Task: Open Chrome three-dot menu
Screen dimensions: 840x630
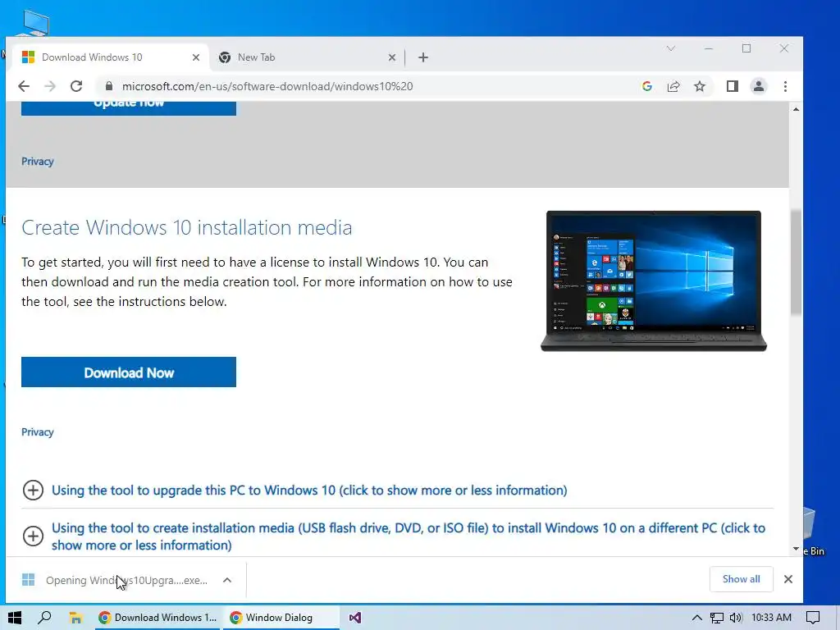Action: [x=785, y=86]
